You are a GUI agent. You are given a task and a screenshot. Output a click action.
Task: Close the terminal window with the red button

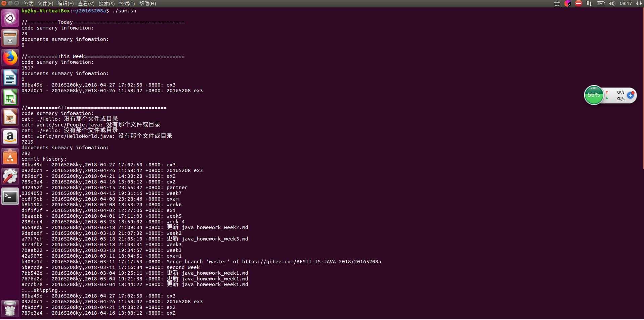(4, 3)
